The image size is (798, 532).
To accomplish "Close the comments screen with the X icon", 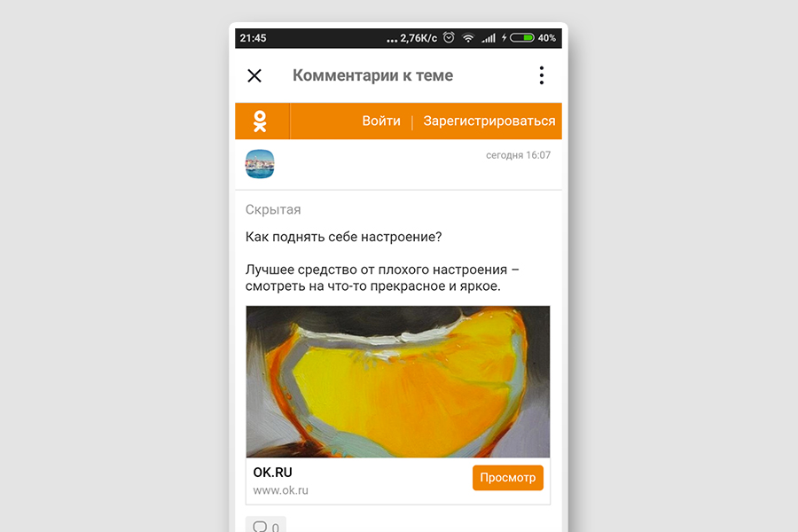I will pos(254,76).
